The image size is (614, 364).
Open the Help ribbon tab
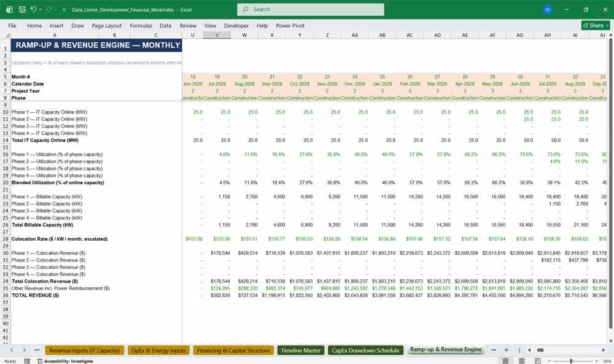[262, 25]
